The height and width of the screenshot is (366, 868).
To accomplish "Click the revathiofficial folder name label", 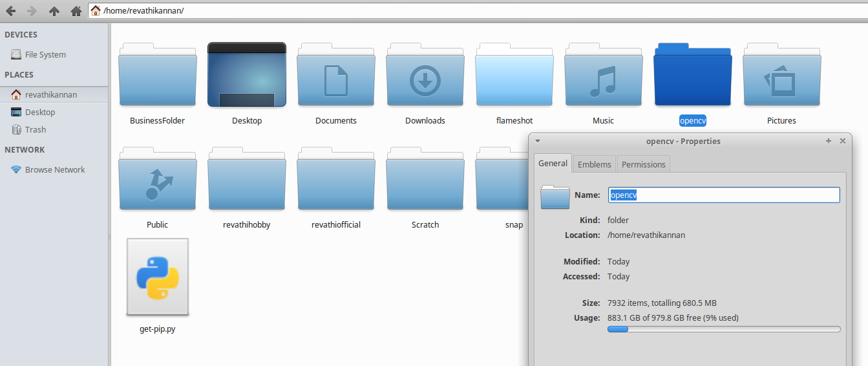I will 336,224.
